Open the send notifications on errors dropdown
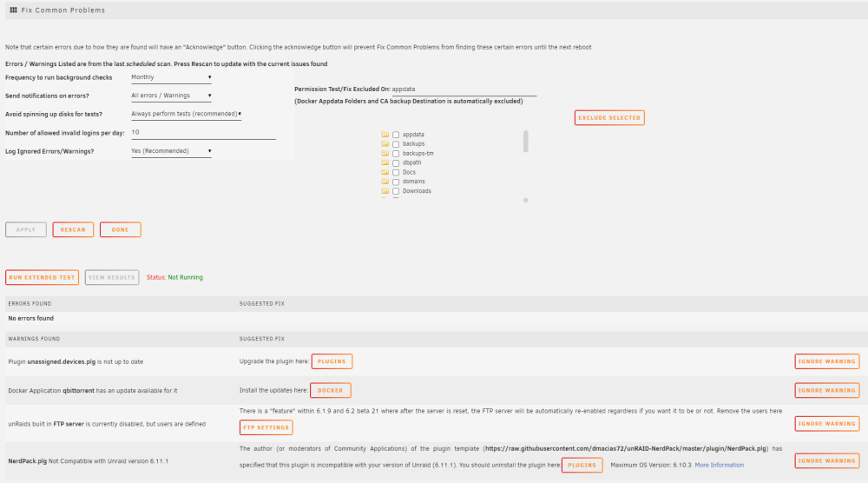Image resolution: width=868 pixels, height=483 pixels. (x=171, y=96)
